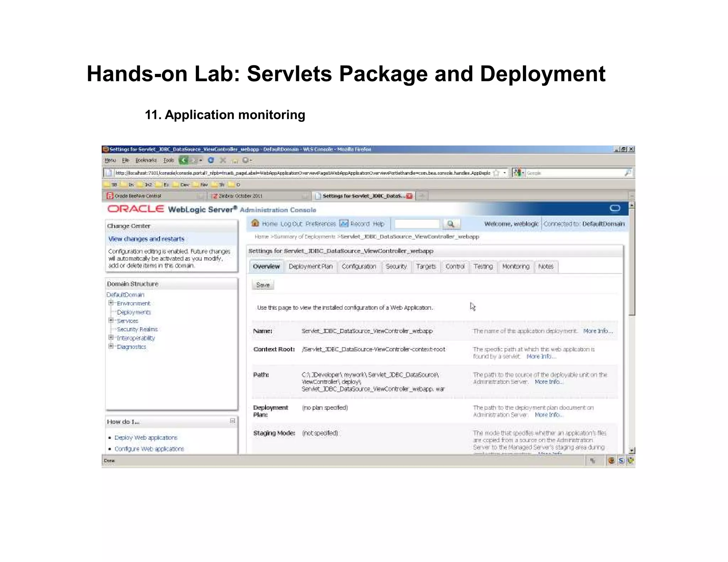Click the console Home house icon
Viewport: 728px width, 562px height.
(x=255, y=223)
